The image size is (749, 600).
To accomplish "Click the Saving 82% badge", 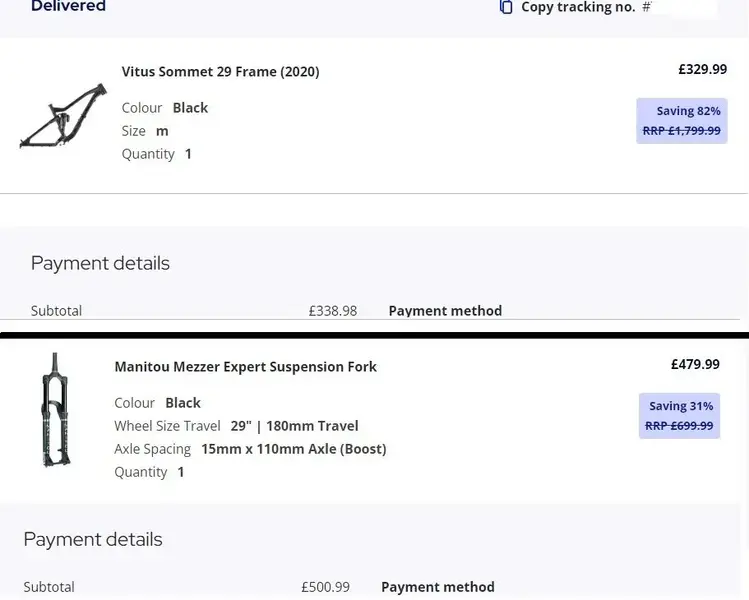I will [682, 121].
